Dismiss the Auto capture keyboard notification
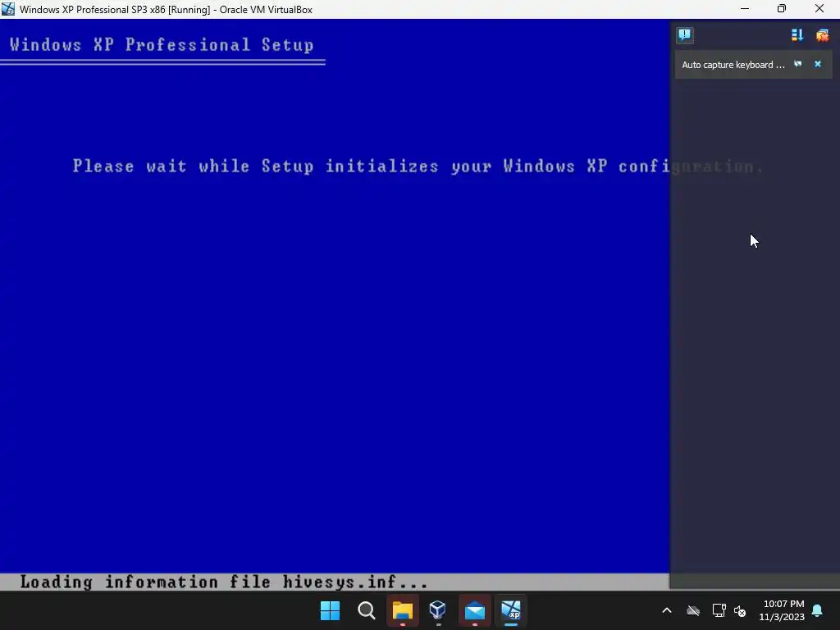840x630 pixels. tap(818, 64)
